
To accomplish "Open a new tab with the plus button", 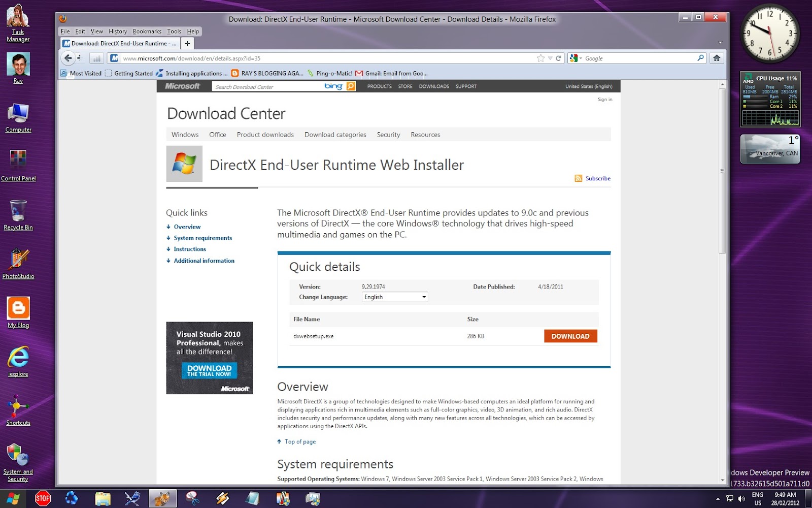I will (187, 44).
